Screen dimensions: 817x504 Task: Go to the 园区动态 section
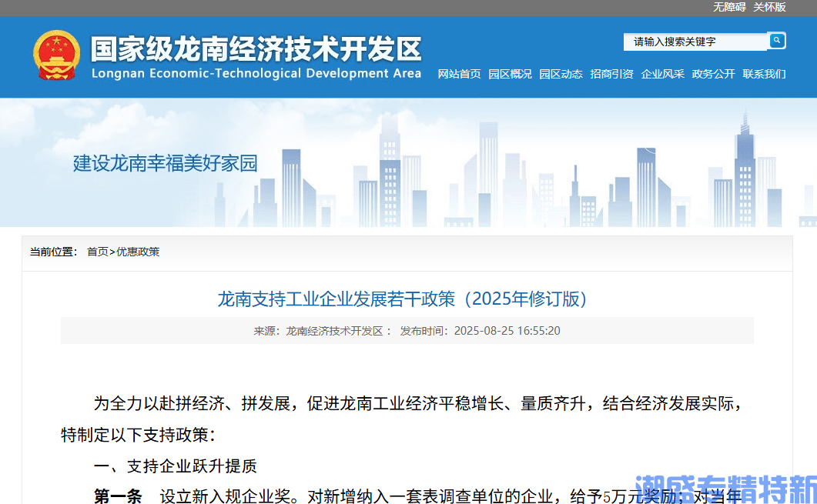[561, 74]
